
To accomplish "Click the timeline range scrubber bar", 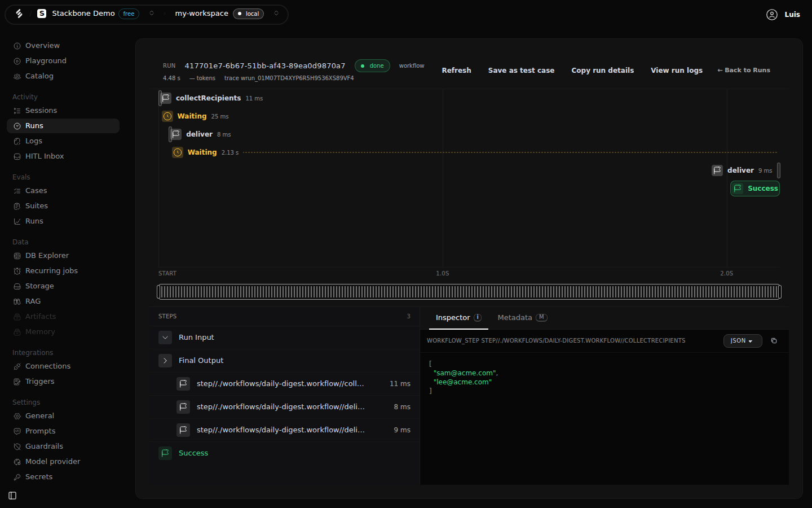I will click(469, 292).
